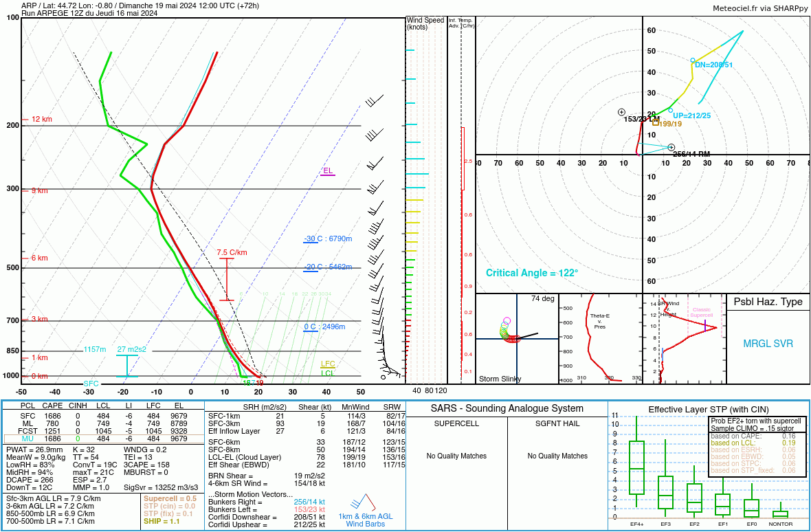Click the Storm Slinky colored circles
This screenshot has height=532, width=811.
pyautogui.click(x=509, y=331)
